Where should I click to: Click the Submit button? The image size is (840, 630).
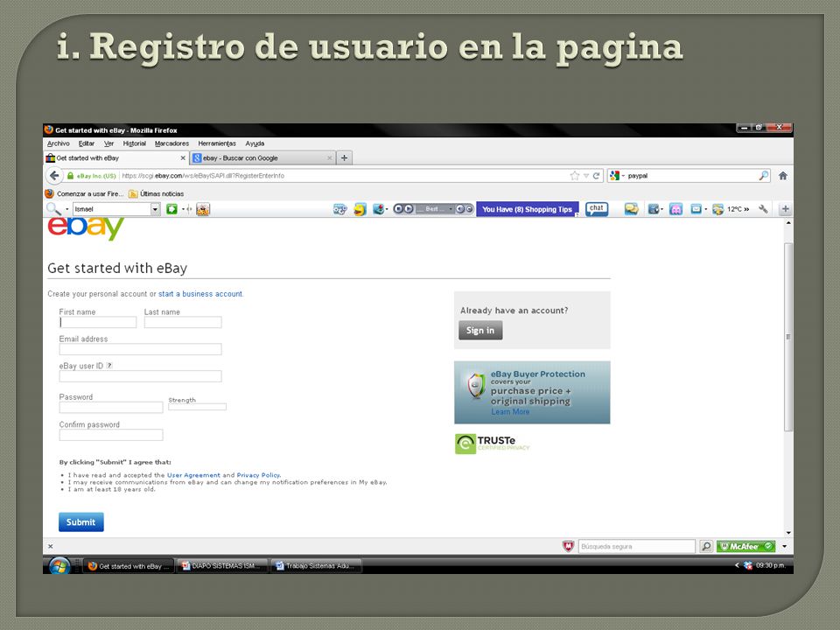click(80, 521)
